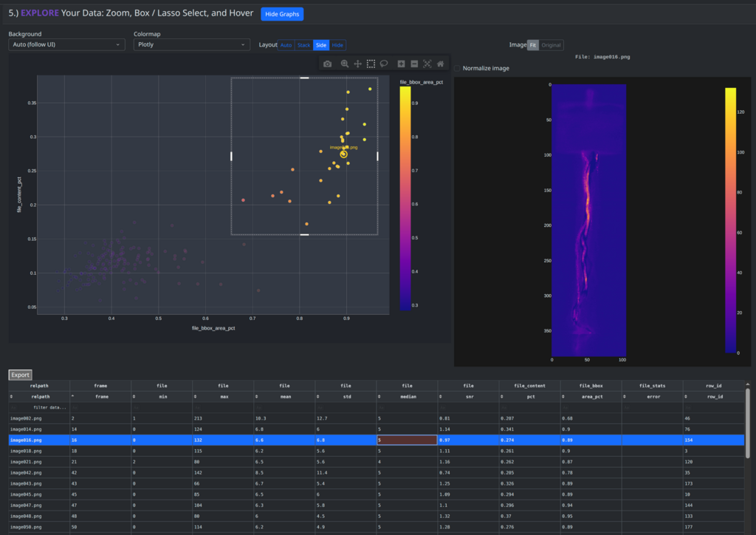Select the image045.png table row
The height and width of the screenshot is (535, 756).
pos(376,494)
